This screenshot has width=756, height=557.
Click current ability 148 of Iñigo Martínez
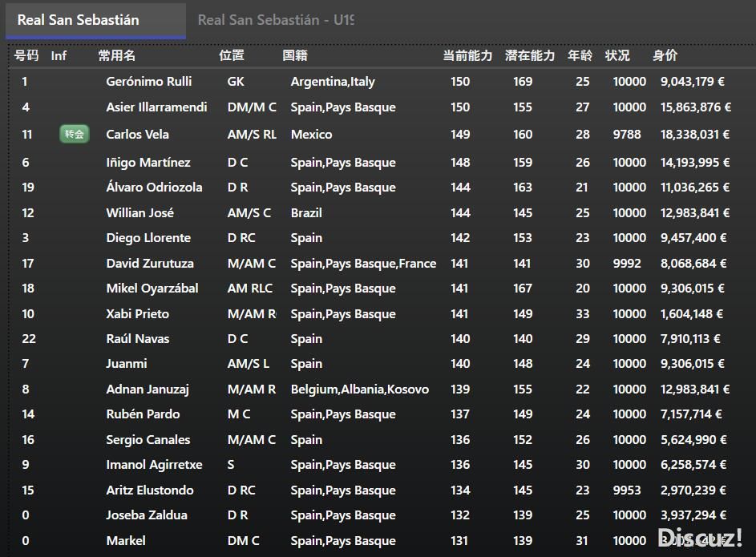click(460, 163)
